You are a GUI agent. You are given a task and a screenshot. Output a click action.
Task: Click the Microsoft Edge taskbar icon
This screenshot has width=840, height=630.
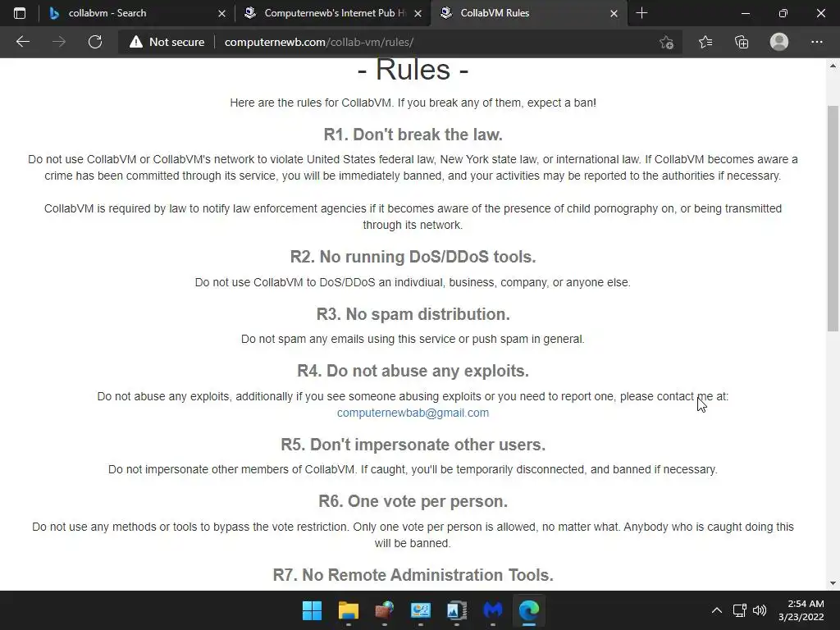pyautogui.click(x=529, y=610)
